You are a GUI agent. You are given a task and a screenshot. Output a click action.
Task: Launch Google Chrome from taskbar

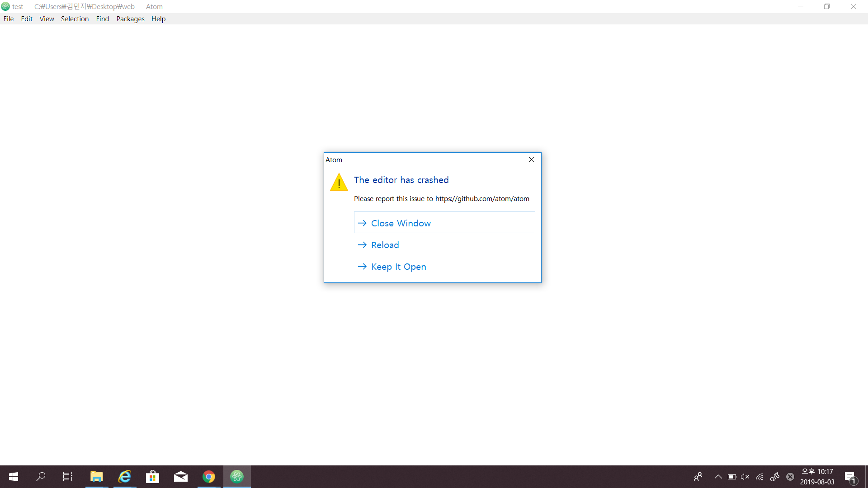coord(209,476)
